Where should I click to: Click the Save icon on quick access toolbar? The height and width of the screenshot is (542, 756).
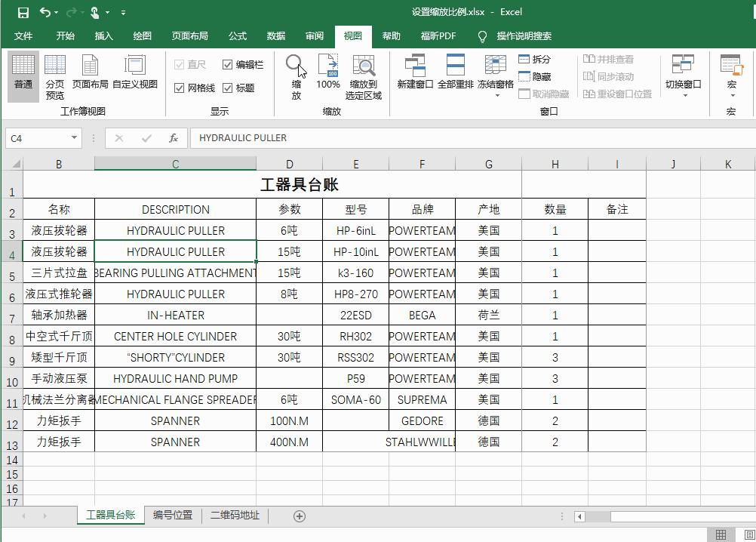pyautogui.click(x=22, y=12)
